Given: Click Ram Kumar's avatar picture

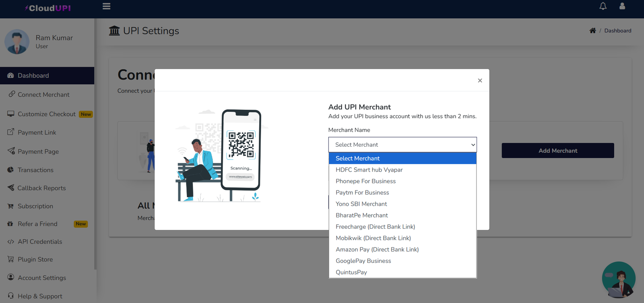Looking at the screenshot, I should 17,41.
